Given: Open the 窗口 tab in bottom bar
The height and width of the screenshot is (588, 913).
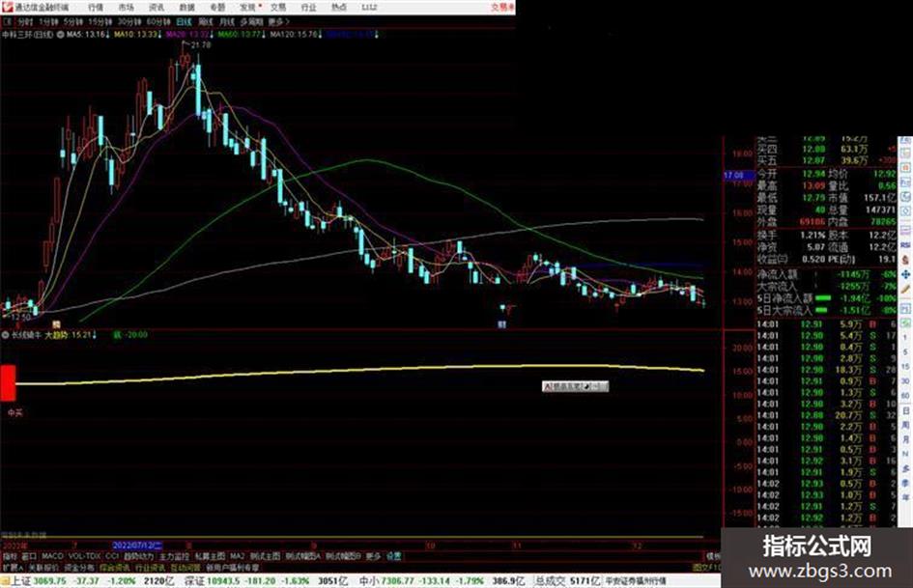Looking at the screenshot, I should [x=29, y=556].
